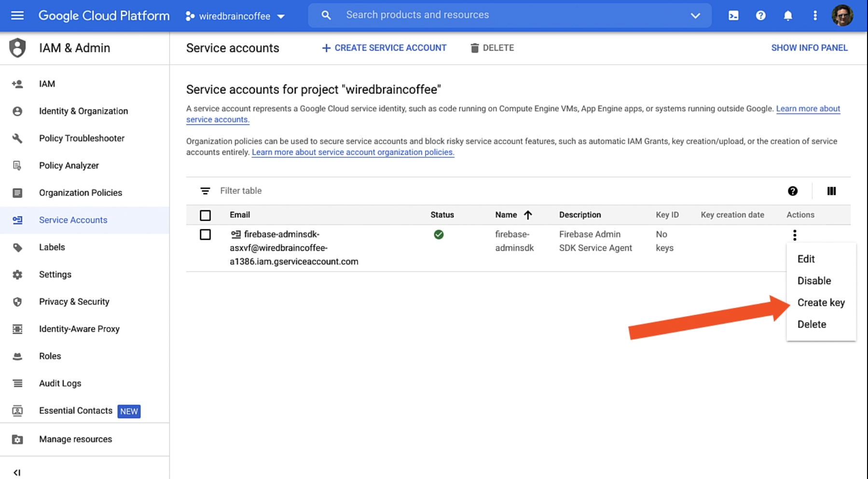Click the IAM person-add icon in sidebar

[17, 84]
